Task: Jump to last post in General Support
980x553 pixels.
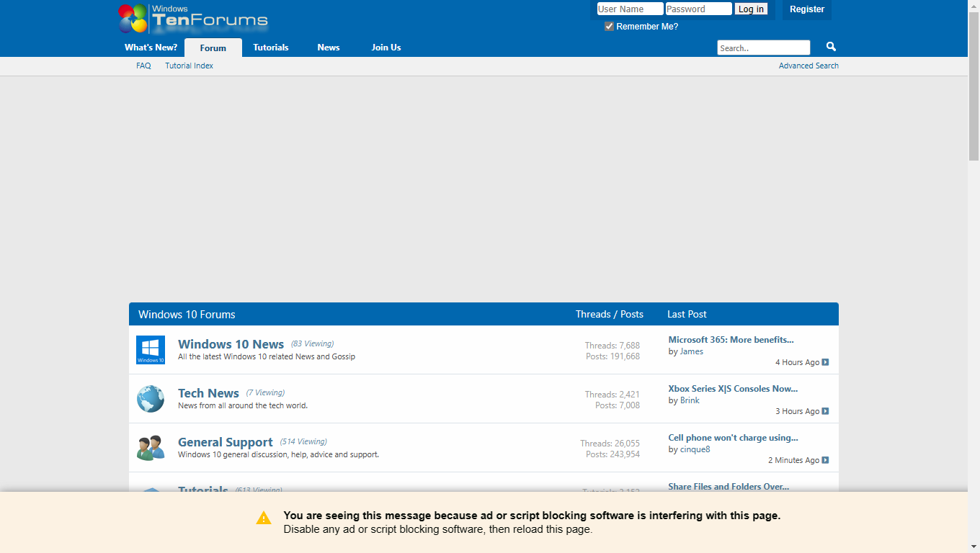Action: 824,459
